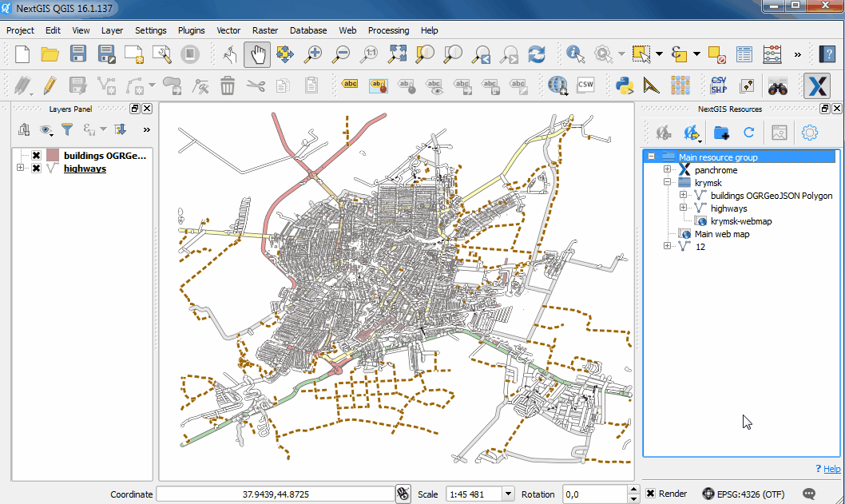
Task: Click the Refresh map toolbar icon
Action: 537,54
